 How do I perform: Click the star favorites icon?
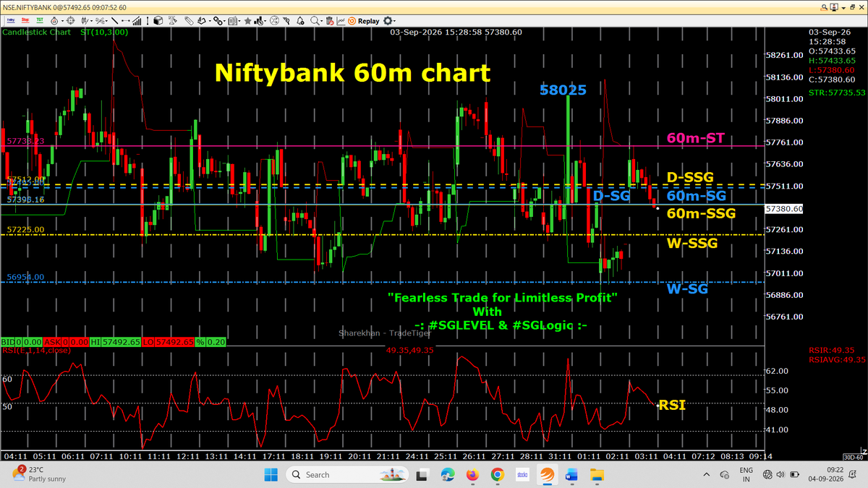(247, 21)
